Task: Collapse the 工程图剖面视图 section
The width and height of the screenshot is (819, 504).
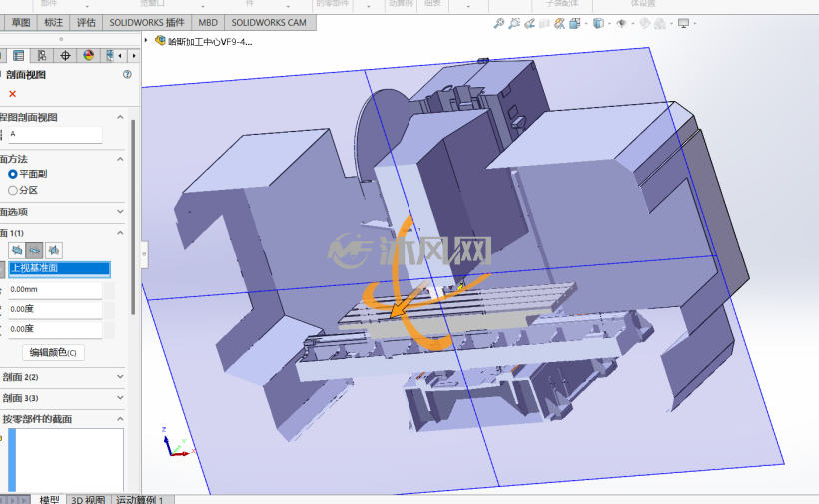Action: pyautogui.click(x=120, y=117)
